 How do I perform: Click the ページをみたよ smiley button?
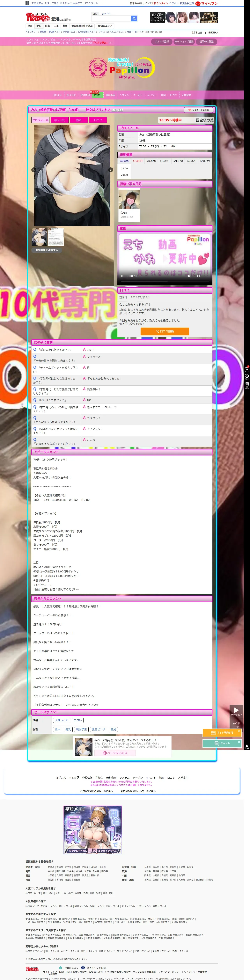(x=115, y=752)
